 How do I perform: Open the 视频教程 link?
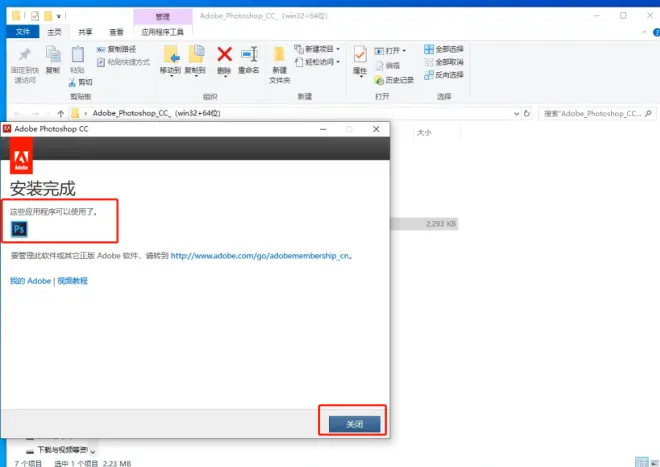(72, 281)
